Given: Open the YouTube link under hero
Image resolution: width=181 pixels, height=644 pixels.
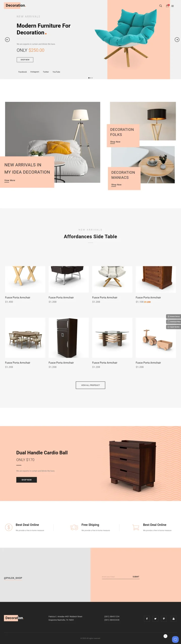Looking at the screenshot, I should [x=56, y=72].
